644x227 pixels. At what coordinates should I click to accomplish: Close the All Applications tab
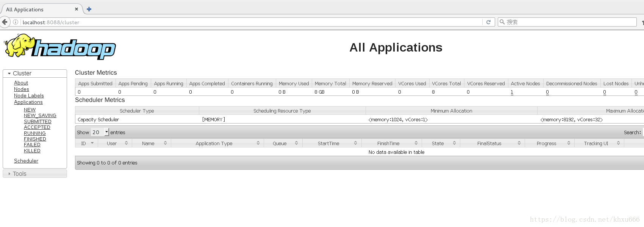click(x=77, y=9)
